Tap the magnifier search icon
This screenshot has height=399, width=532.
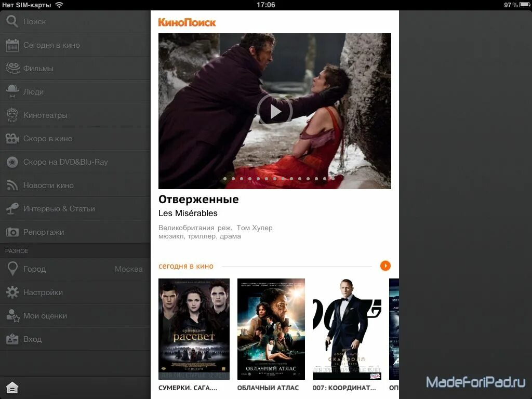[12, 21]
